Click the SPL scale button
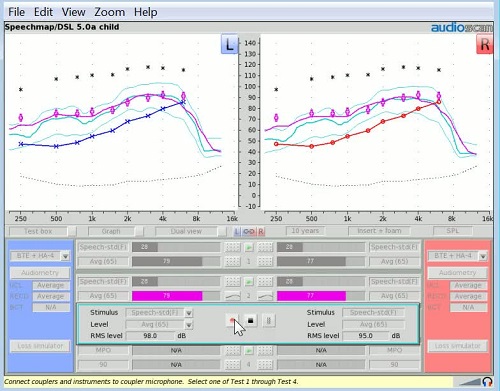 tap(452, 231)
